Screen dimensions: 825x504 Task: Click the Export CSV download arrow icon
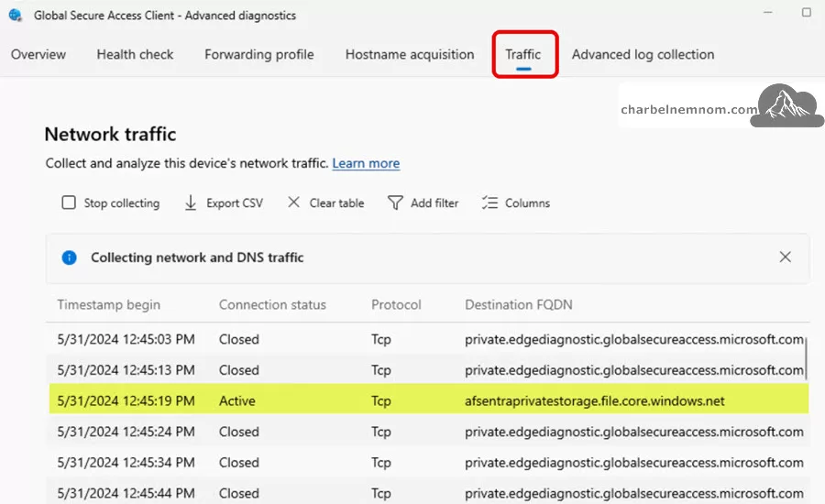[191, 203]
